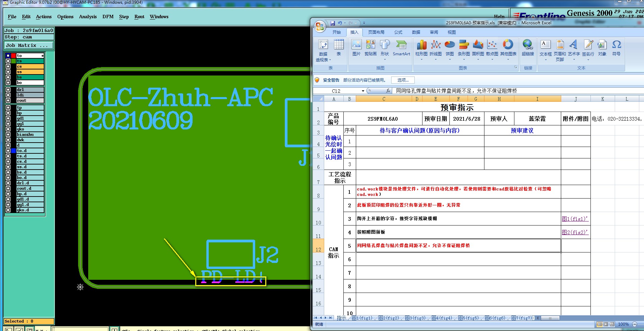Expand the undo history dropdown arrow
The width and height of the screenshot is (644, 331).
click(x=345, y=23)
